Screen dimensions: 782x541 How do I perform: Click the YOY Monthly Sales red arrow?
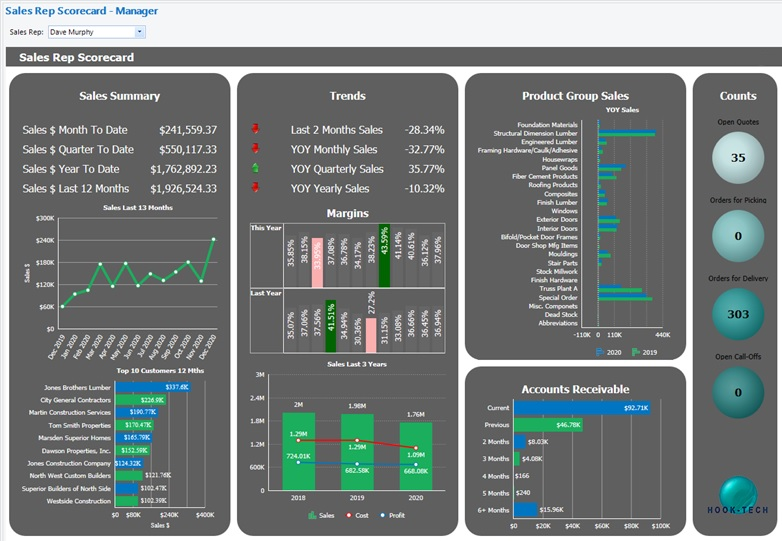[255, 148]
